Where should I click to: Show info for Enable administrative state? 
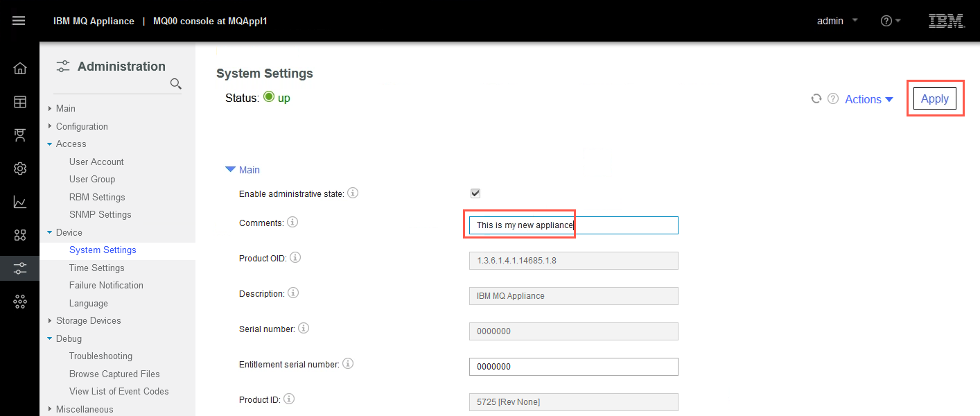point(353,193)
